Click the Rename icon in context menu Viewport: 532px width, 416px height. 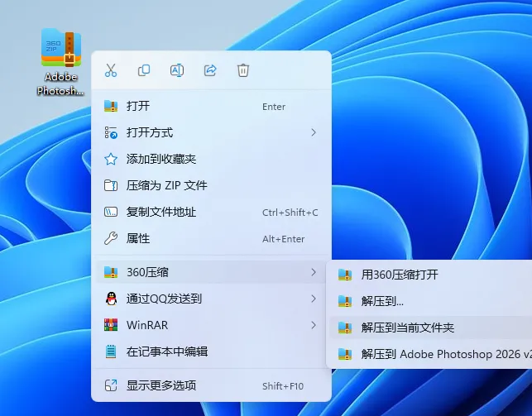(177, 70)
